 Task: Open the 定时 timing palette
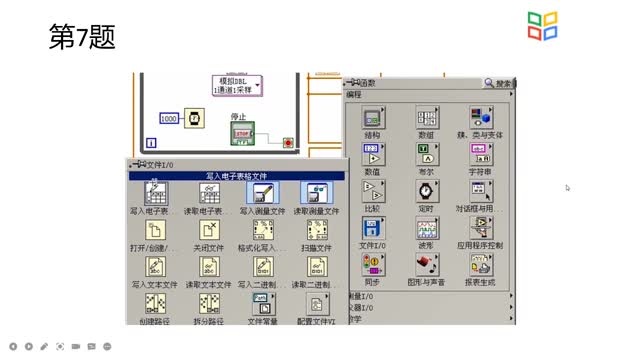(426, 191)
